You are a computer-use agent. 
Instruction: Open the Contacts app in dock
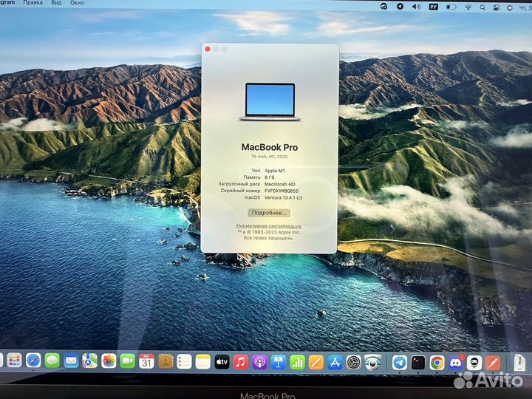pos(166,361)
